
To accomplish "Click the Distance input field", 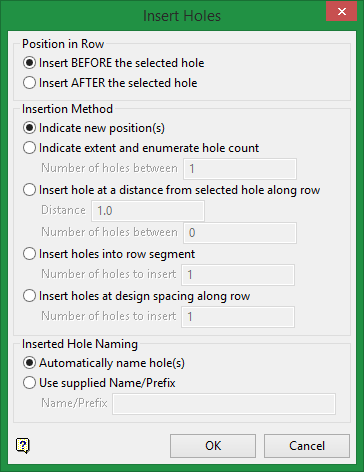I will [x=148, y=211].
